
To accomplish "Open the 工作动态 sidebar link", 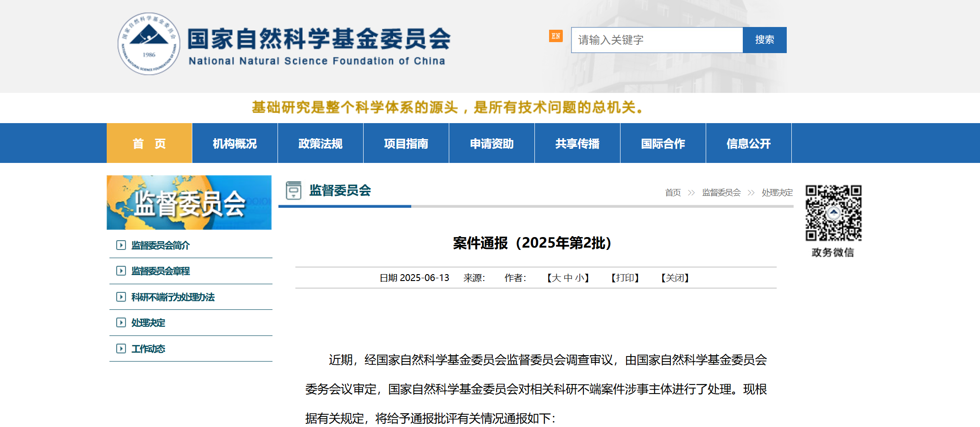I will [148, 349].
